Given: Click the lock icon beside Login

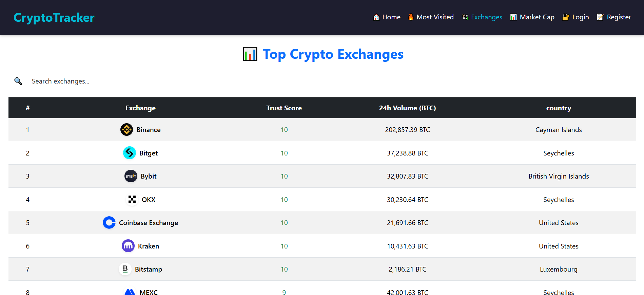Looking at the screenshot, I should [x=566, y=17].
